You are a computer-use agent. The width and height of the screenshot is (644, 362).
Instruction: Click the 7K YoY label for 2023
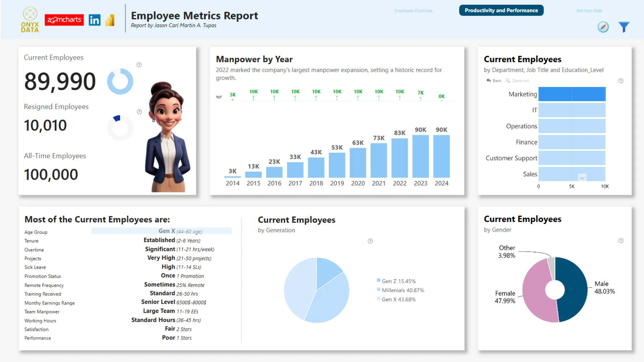421,93
